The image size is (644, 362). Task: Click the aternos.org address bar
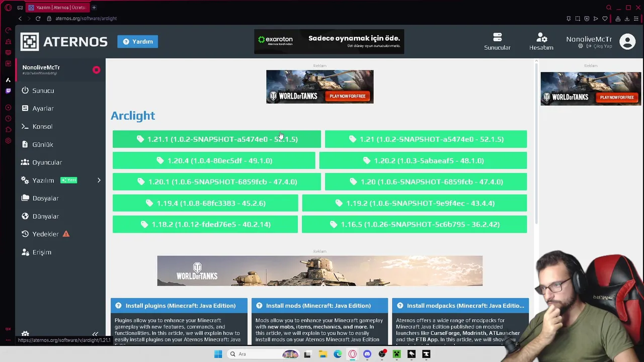click(86, 19)
